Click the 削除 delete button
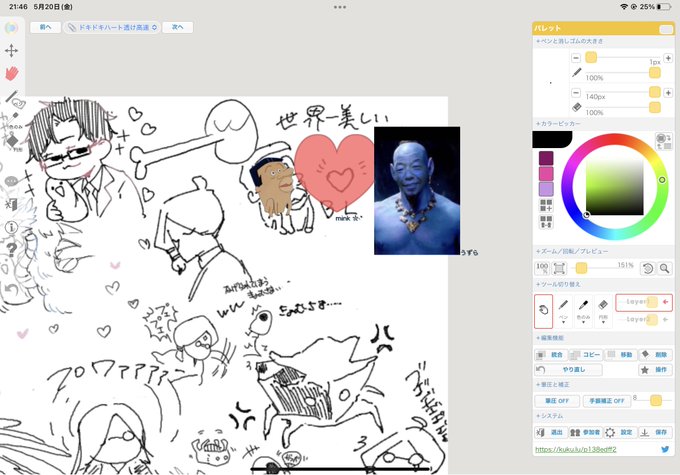This screenshot has height=475, width=680. coord(655,355)
